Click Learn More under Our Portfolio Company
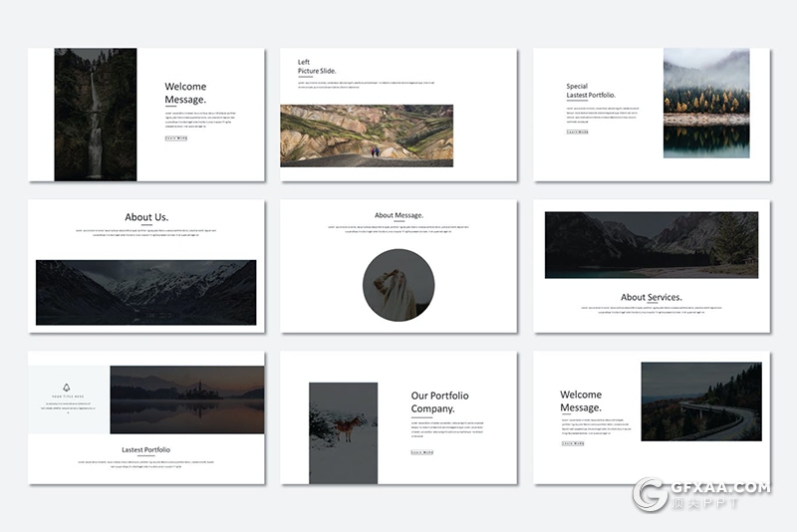 point(421,452)
